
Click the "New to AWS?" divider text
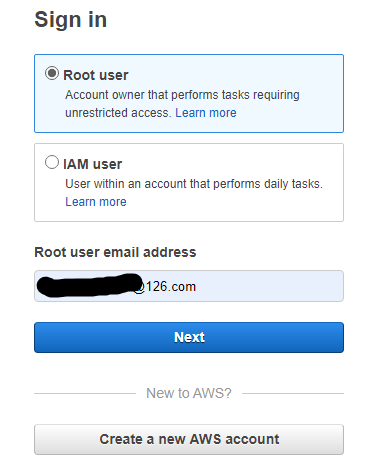(189, 393)
